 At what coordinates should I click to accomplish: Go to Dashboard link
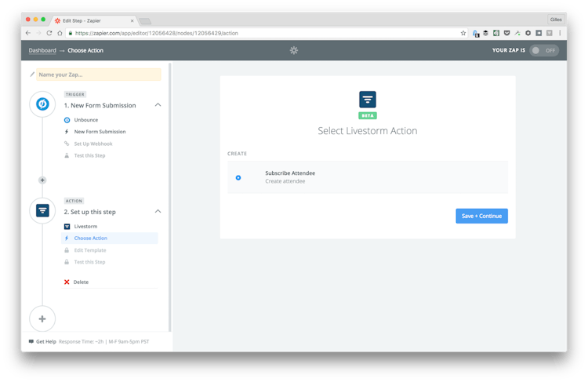pyautogui.click(x=42, y=50)
